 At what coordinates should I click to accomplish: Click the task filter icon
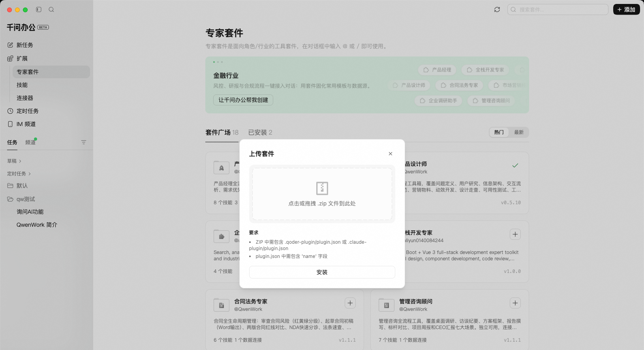pyautogui.click(x=84, y=142)
